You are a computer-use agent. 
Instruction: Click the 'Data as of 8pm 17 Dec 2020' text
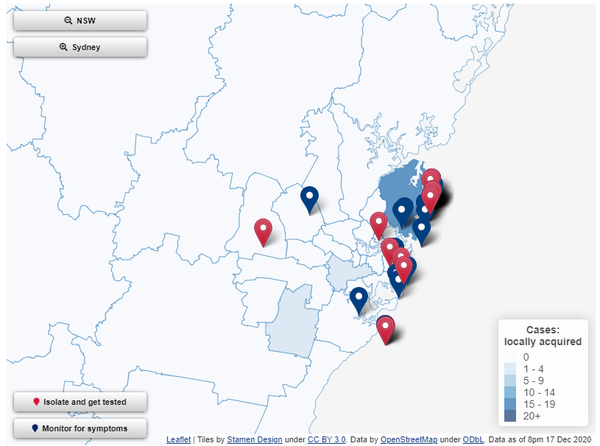click(x=540, y=439)
